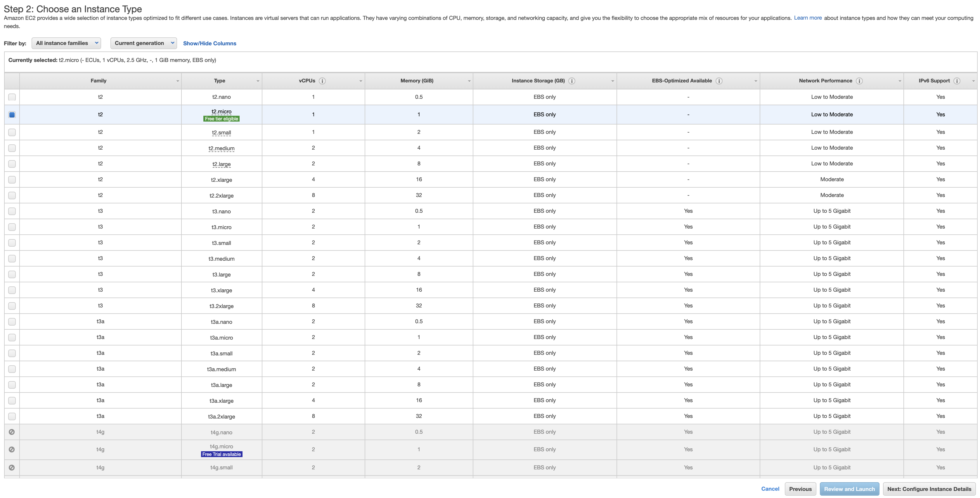Click the disabled icon for t4g.micro row
Image resolution: width=980 pixels, height=498 pixels.
[12, 449]
